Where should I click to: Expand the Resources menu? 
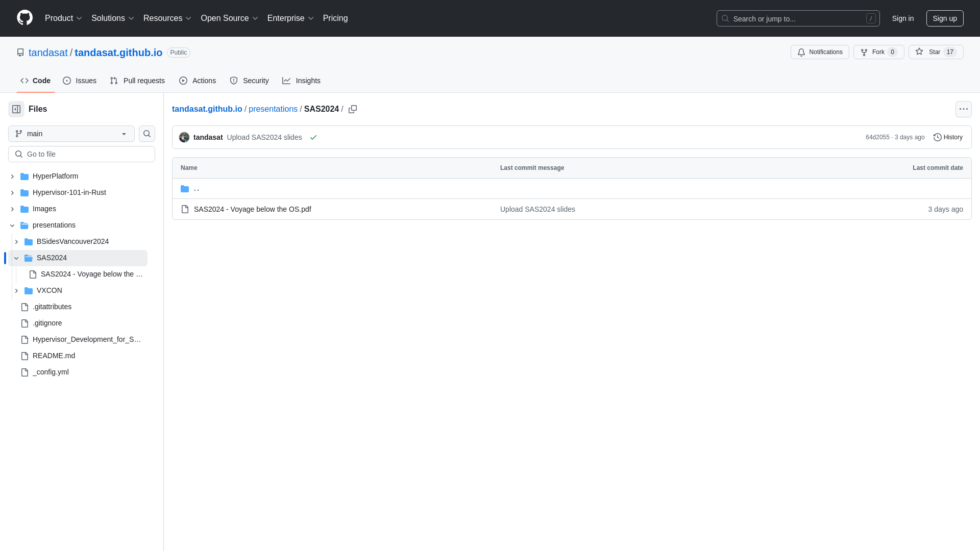(x=167, y=18)
